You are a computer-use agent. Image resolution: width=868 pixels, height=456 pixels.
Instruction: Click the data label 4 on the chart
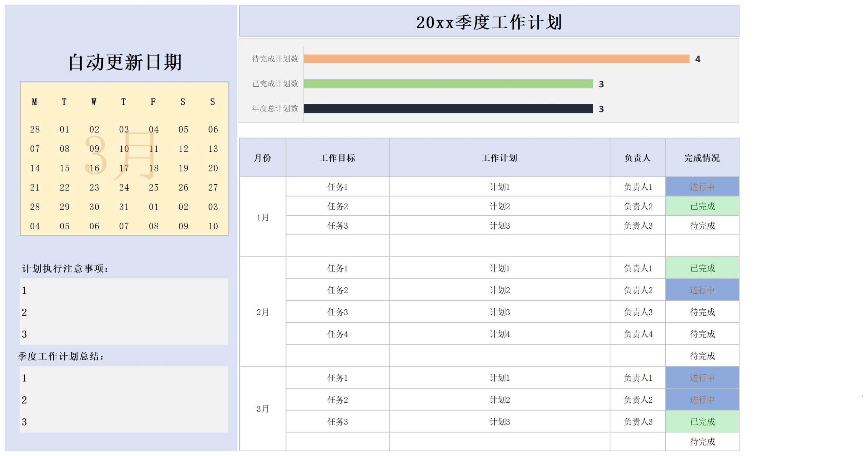697,59
